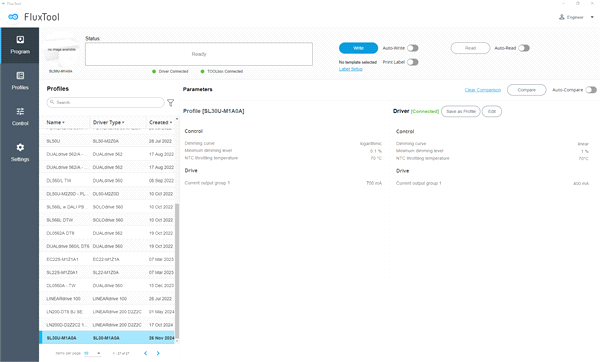This screenshot has height=362, width=600.
Task: Open the Program section icon in sidebar
Action: (20, 40)
